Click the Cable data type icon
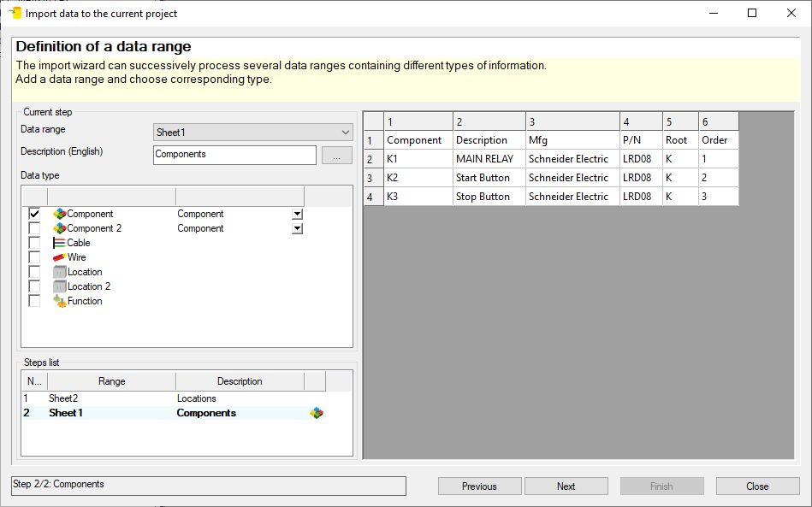The image size is (812, 507). click(60, 243)
